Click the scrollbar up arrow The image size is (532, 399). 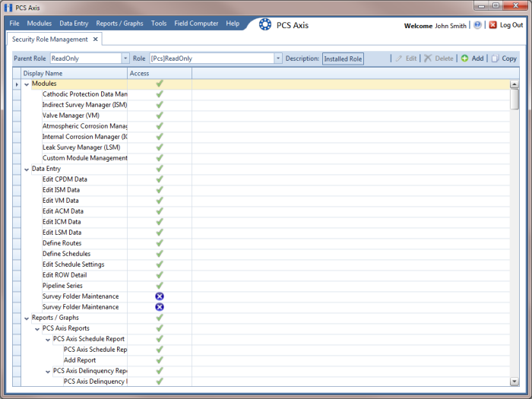pyautogui.click(x=515, y=84)
